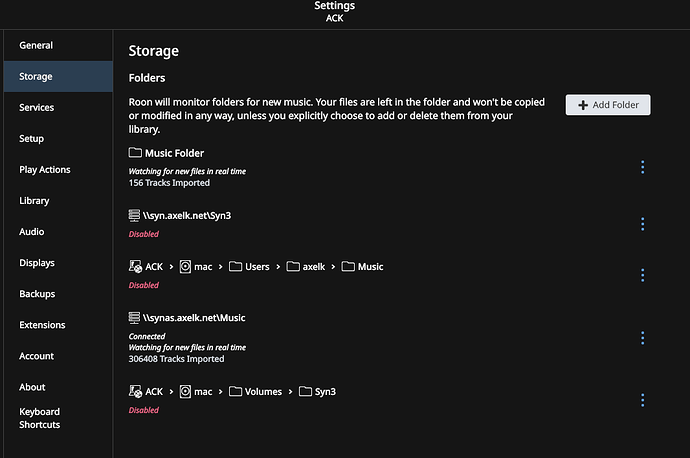
Task: Click the Add Folder button
Action: click(608, 105)
